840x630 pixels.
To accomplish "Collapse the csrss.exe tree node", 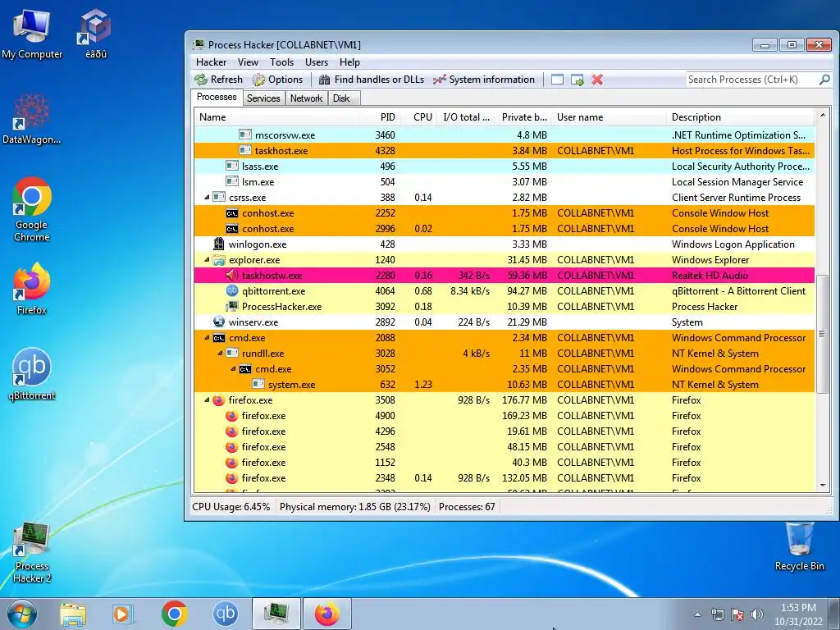I will click(x=207, y=197).
